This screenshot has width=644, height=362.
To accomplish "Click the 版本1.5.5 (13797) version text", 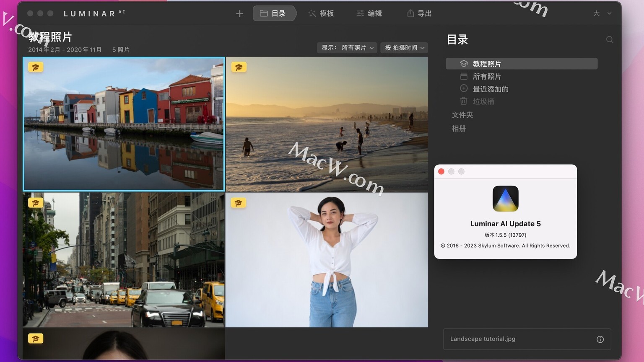I will [x=505, y=235].
